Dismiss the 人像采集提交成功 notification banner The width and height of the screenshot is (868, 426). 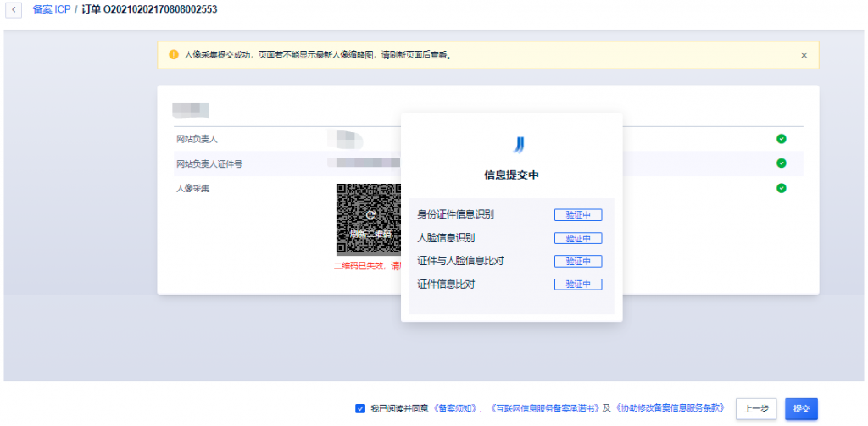pyautogui.click(x=804, y=55)
